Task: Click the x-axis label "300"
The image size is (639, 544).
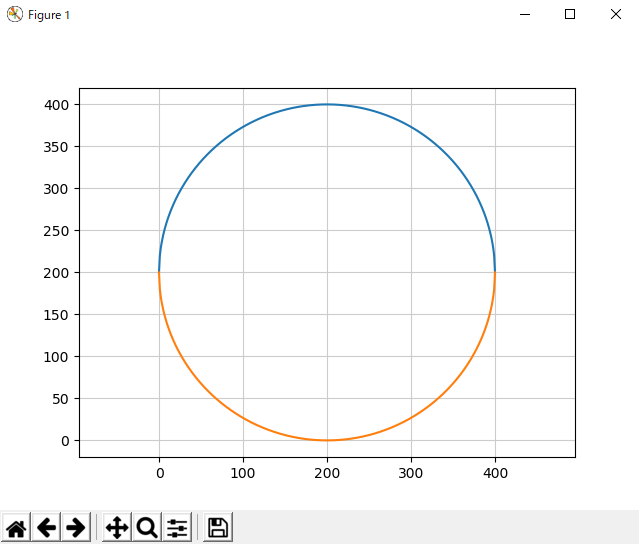Action: click(411, 473)
